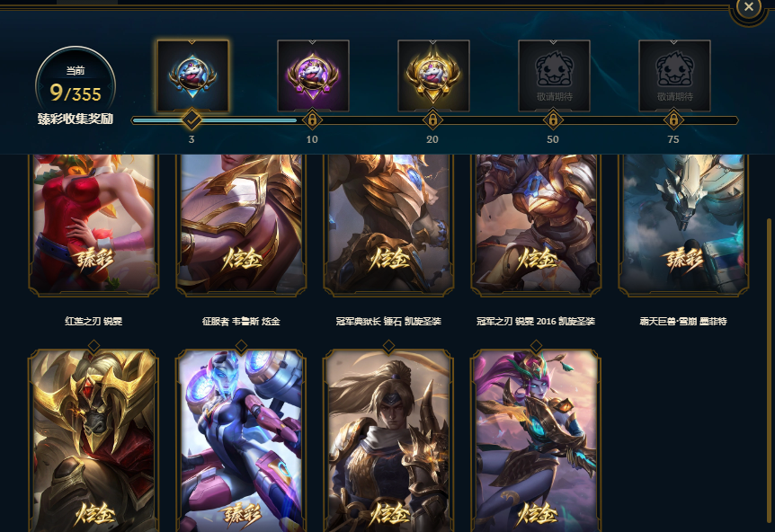Close the collection rewards panel
775x532 pixels.
point(749,7)
